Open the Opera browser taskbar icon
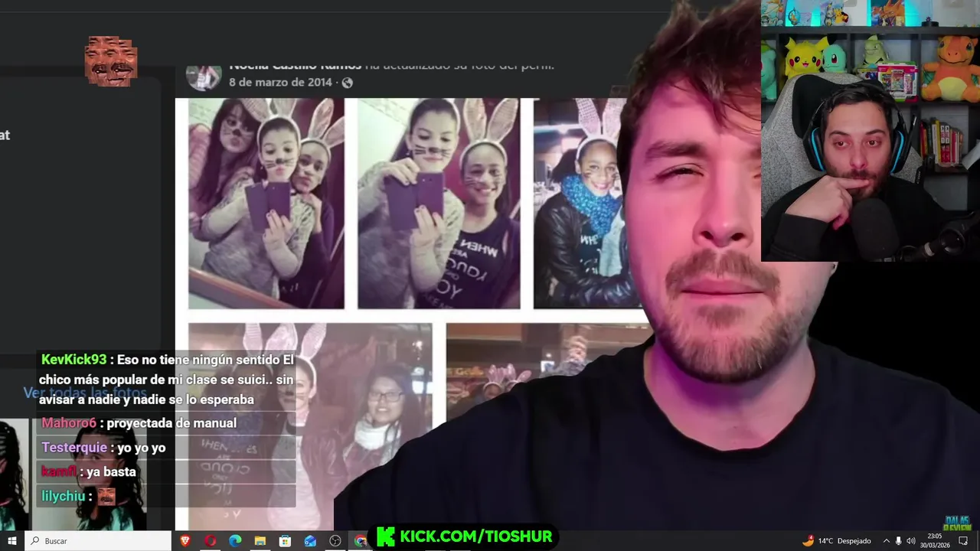Screen dimensions: 980x551 click(210, 541)
